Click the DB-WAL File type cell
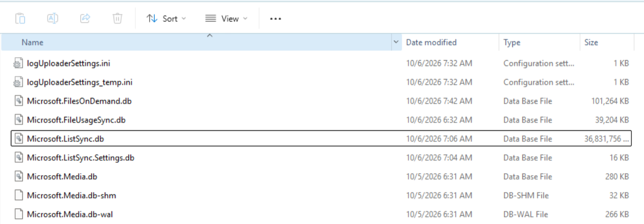 click(526, 214)
